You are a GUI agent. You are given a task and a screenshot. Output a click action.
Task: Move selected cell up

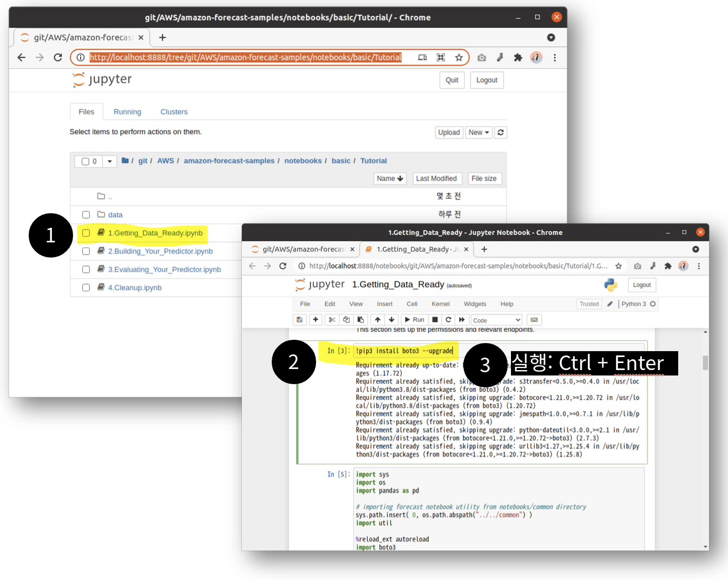point(378,320)
